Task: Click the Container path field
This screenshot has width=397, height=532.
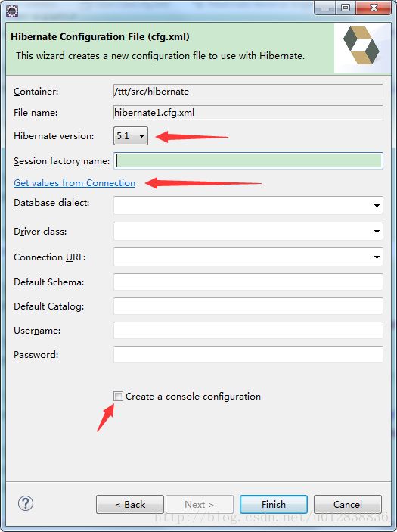Action: (x=248, y=92)
